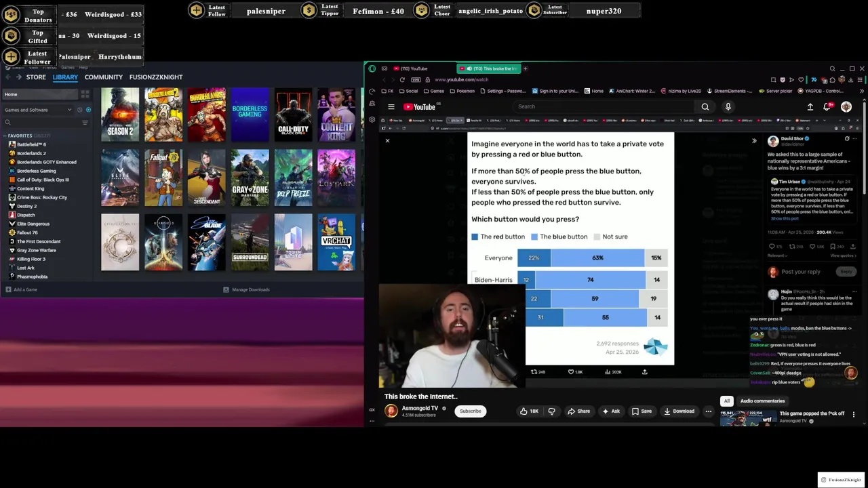868x488 pixels.
Task: Open Lost Ark game cover in Steam
Action: click(x=336, y=178)
